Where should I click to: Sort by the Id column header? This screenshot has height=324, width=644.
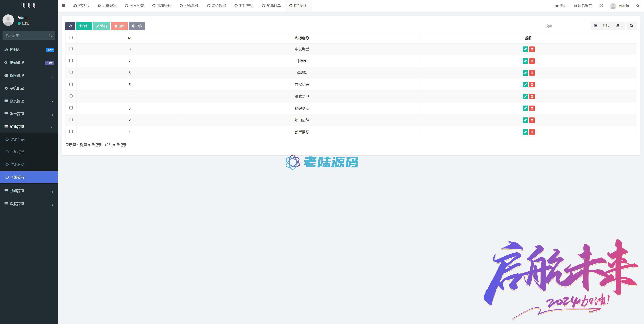click(129, 38)
